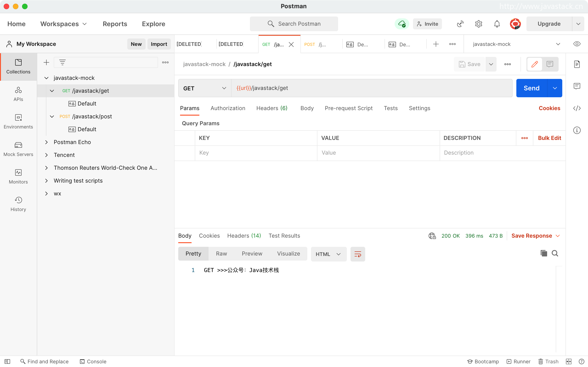Expand the Postman Echo collection
Screen dimensions: 588x367
(x=46, y=142)
